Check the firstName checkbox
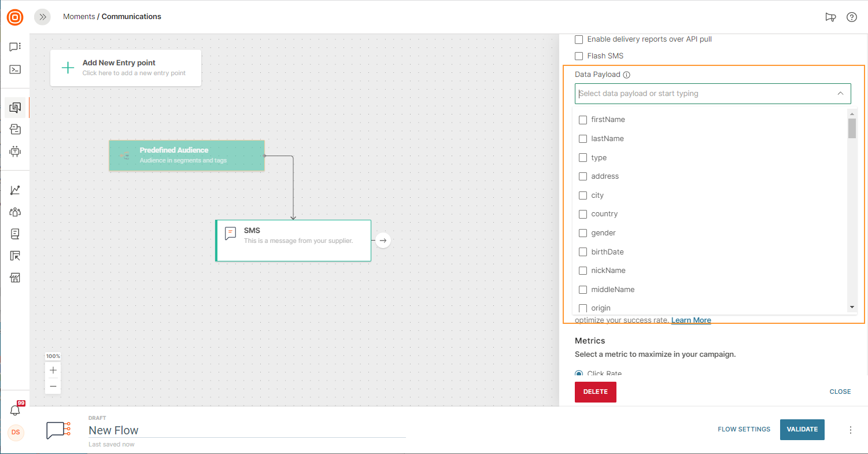868x454 pixels. click(x=583, y=120)
